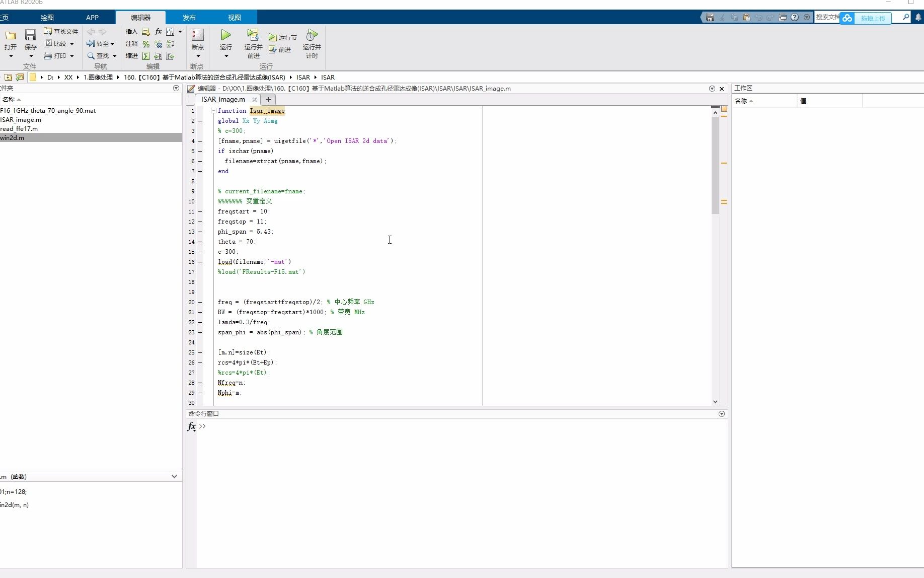Decrease indent with left-arrow indent icon
924x578 pixels.
pyautogui.click(x=171, y=56)
